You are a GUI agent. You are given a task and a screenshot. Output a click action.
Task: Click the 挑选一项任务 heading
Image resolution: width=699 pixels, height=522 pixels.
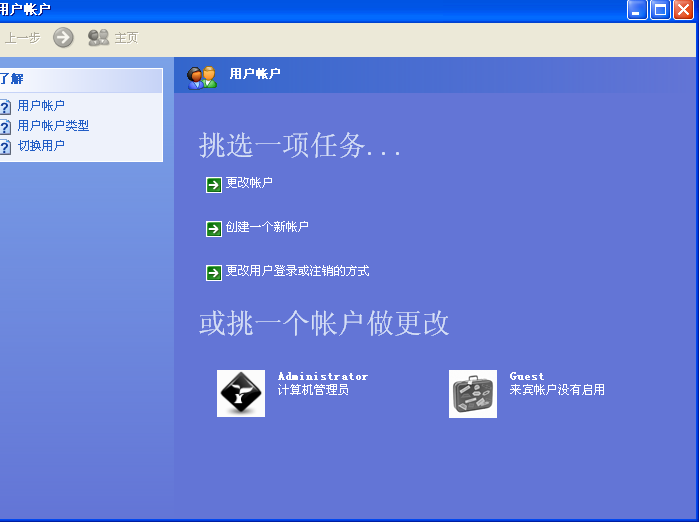click(x=300, y=145)
